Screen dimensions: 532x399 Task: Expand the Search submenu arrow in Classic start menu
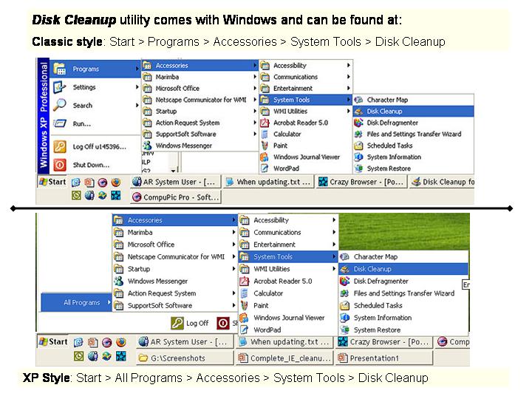click(137, 105)
